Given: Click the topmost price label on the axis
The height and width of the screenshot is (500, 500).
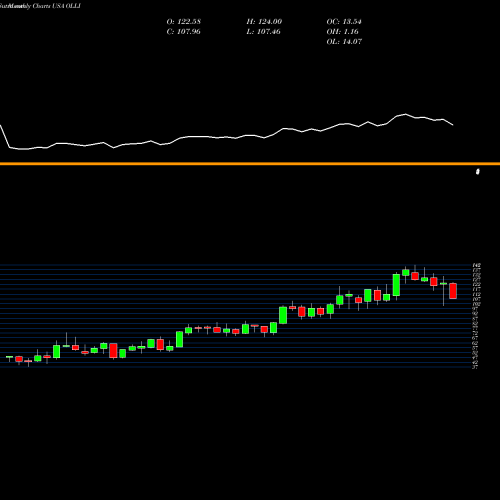Looking at the screenshot, I should (x=477, y=265).
